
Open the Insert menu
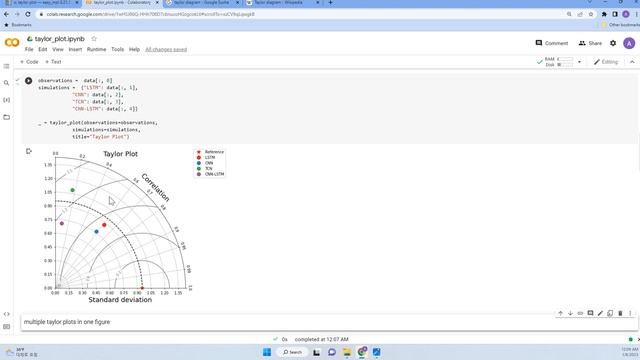pyautogui.click(x=75, y=49)
